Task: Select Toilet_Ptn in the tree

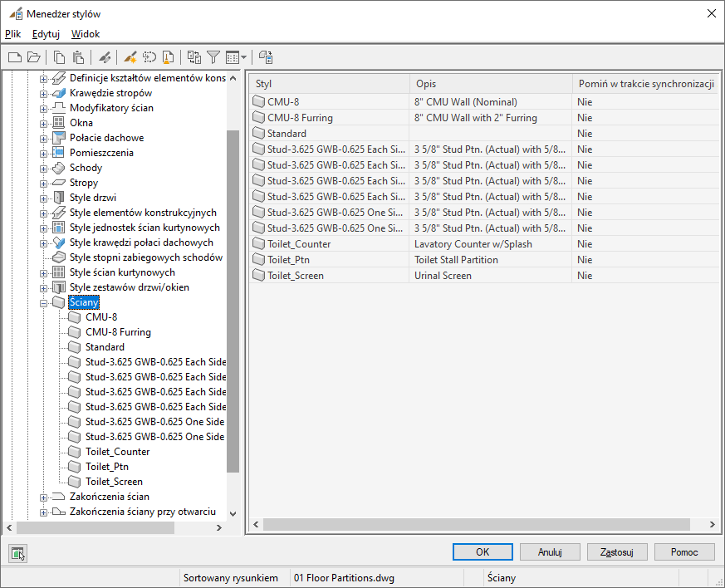Action: [x=107, y=467]
